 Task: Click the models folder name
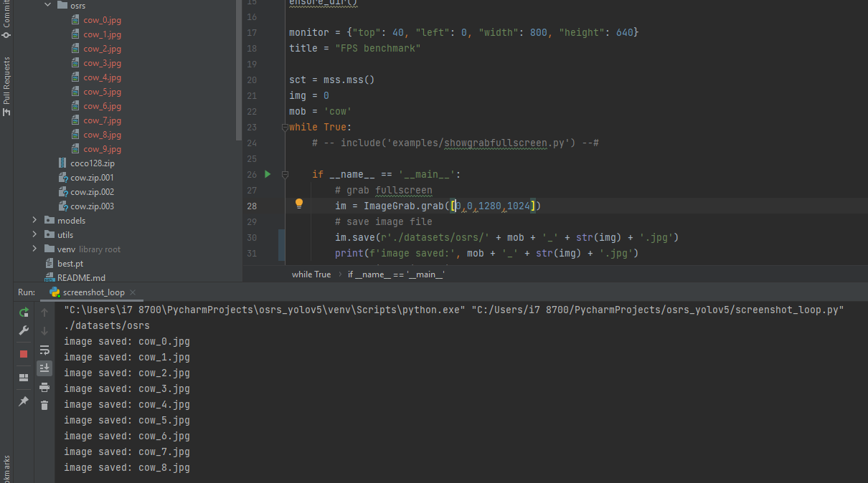[x=71, y=221]
